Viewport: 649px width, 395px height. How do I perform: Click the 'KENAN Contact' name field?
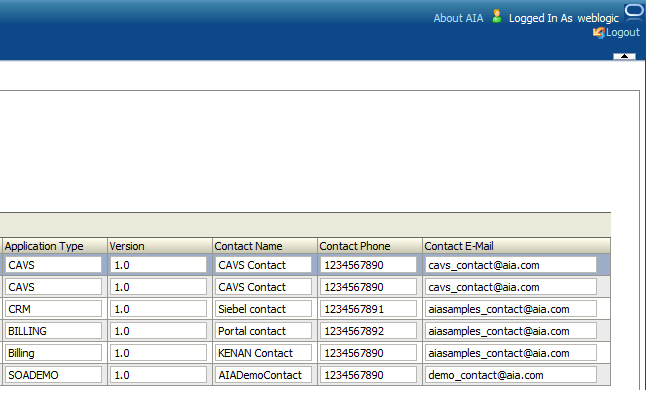pyautogui.click(x=263, y=353)
